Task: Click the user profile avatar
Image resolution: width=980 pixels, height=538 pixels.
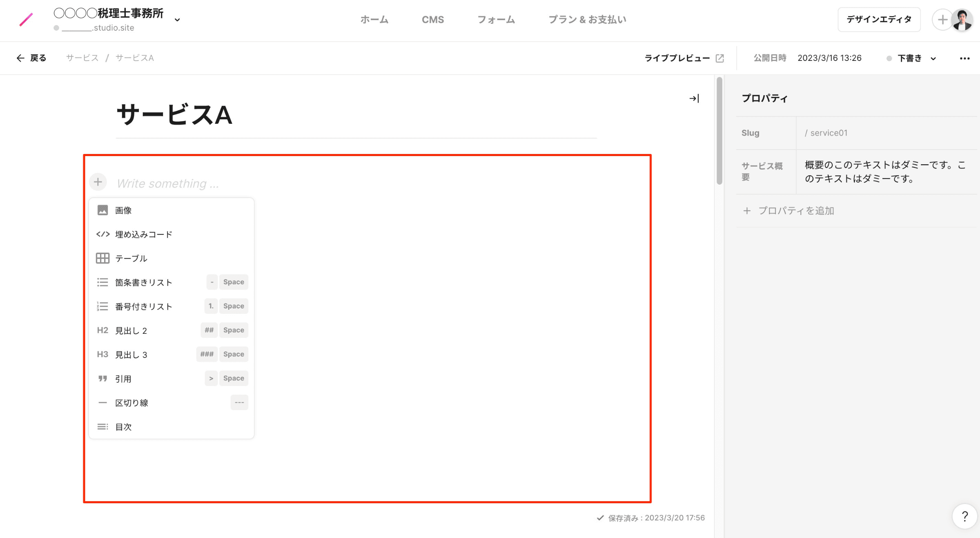Action: [x=962, y=20]
